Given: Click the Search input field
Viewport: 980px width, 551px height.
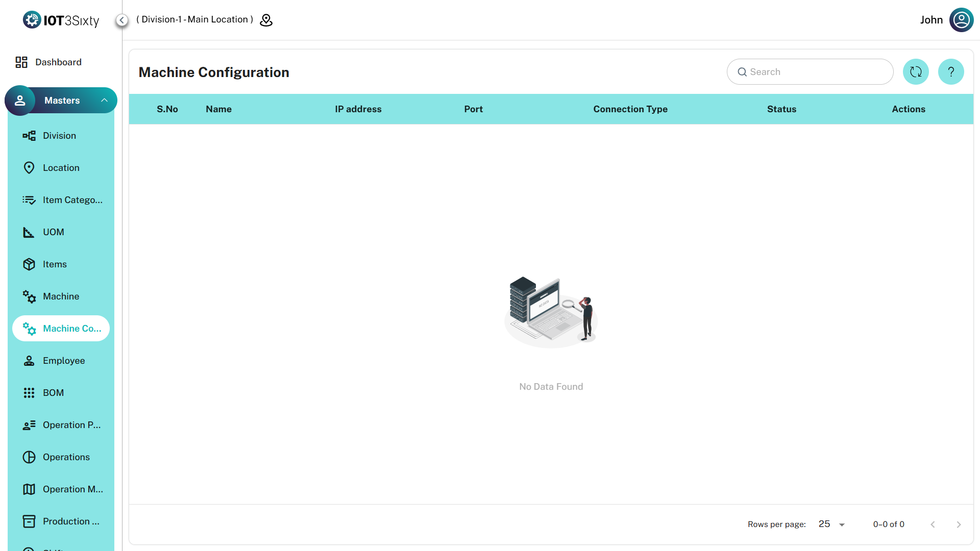Looking at the screenshot, I should pos(817,72).
